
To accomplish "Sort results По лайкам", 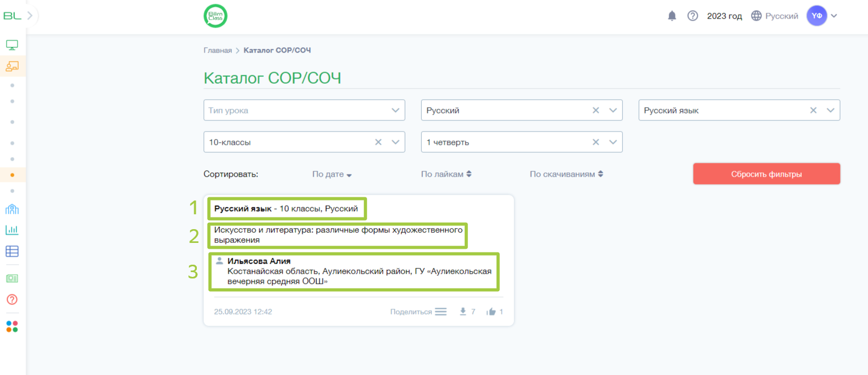I will [x=446, y=174].
